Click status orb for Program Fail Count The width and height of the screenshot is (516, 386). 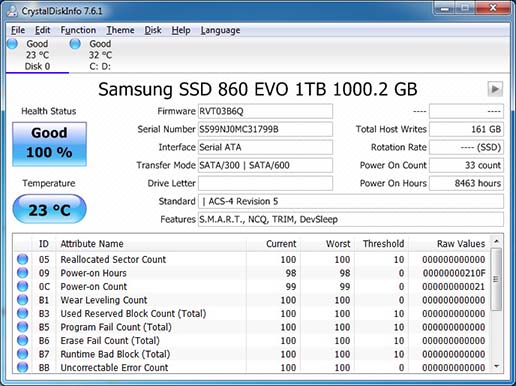(23, 327)
